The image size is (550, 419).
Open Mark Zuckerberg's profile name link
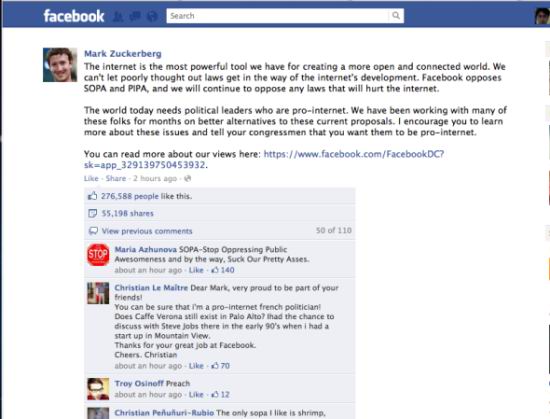(x=123, y=54)
